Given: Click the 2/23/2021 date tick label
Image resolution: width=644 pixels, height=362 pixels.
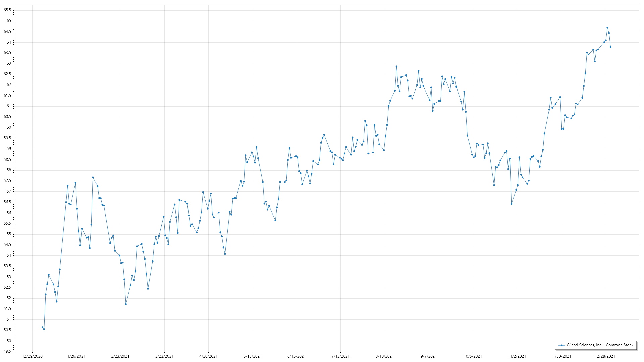Looking at the screenshot, I should point(120,356).
